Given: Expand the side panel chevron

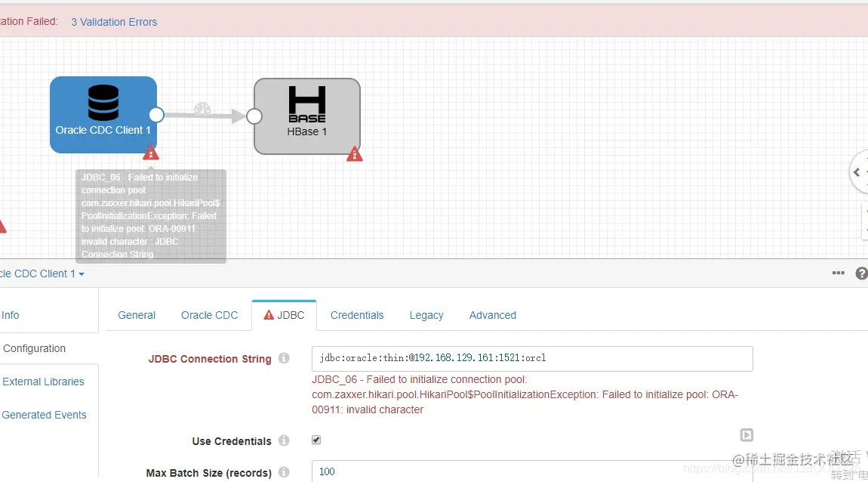Looking at the screenshot, I should [857, 172].
